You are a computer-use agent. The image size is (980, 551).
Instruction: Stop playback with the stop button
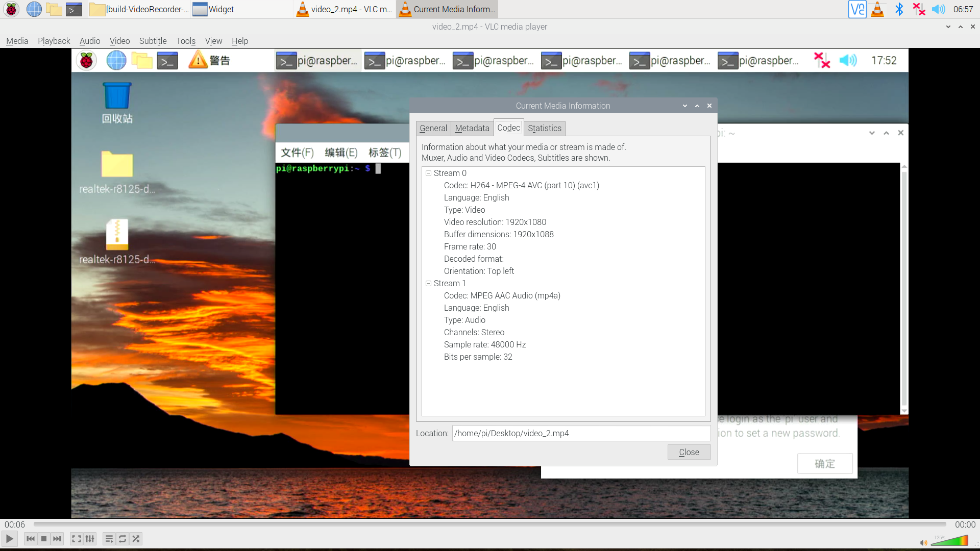click(44, 539)
